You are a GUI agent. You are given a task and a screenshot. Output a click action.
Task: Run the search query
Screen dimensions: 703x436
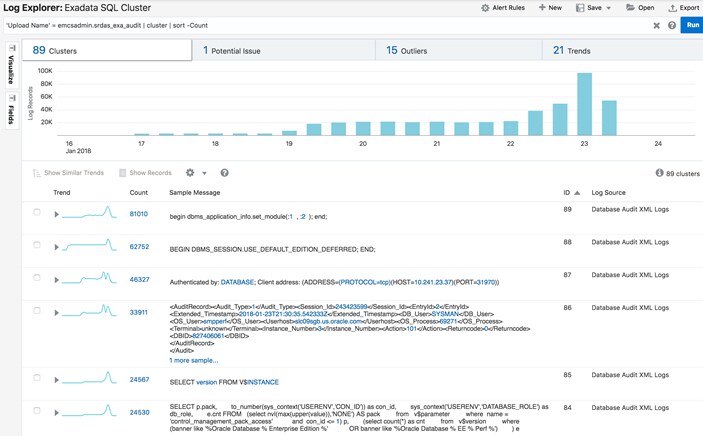tap(691, 25)
